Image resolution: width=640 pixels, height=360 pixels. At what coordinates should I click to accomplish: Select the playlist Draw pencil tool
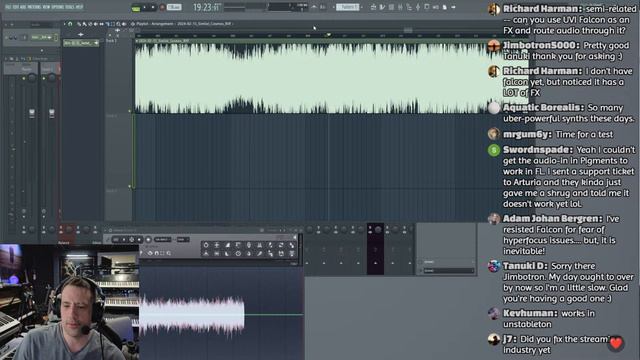coord(79,24)
